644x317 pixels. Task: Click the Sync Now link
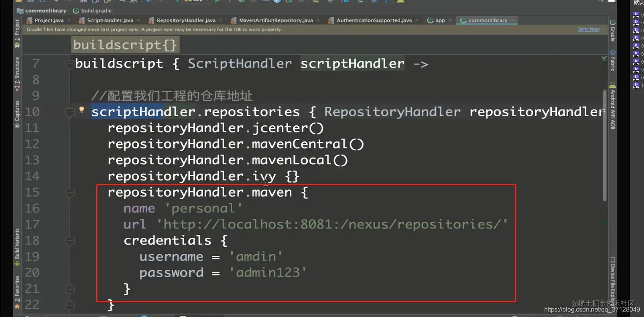(x=589, y=29)
